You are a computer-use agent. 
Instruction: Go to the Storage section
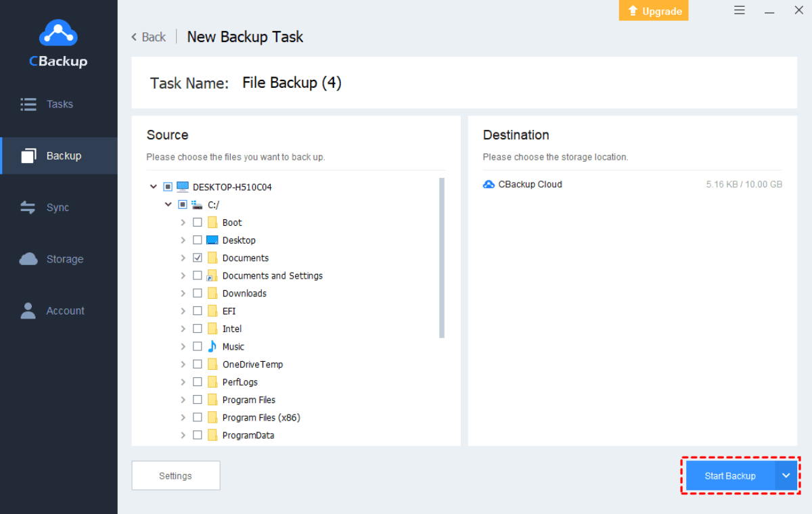tap(59, 259)
